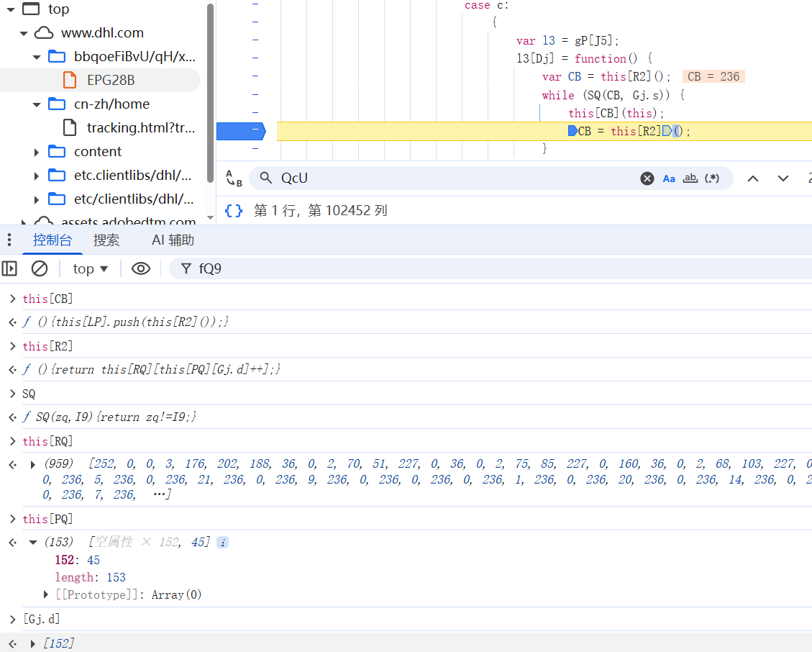Open the AI 辅助 tab
Screen dimensions: 812x652
(x=173, y=240)
